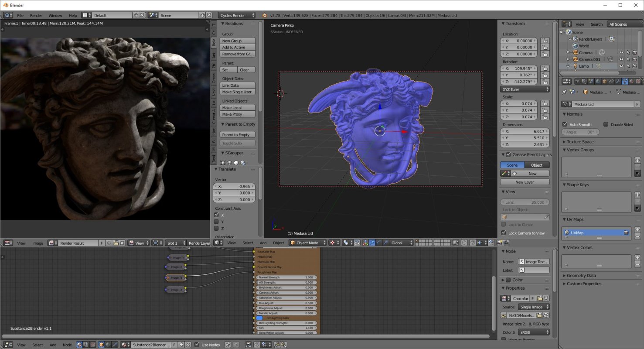644x349 pixels.
Task: Select the UVMap entry in UV Maps
Action: (x=596, y=233)
